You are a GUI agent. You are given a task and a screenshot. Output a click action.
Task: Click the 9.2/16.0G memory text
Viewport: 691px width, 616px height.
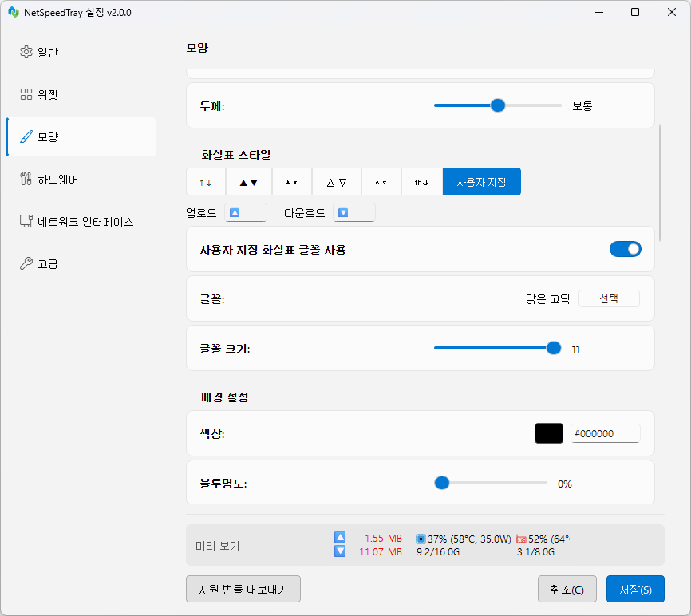[438, 551]
